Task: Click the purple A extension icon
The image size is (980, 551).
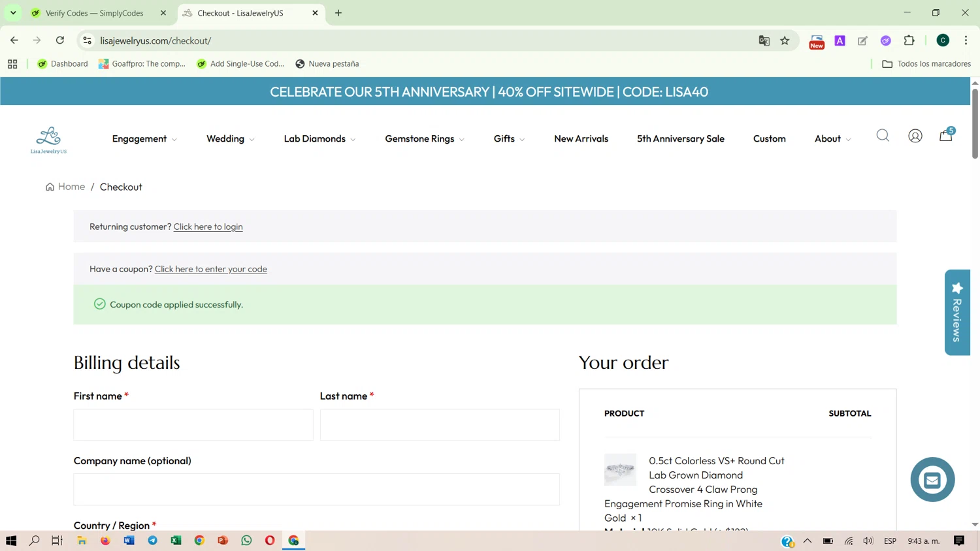Action: click(840, 40)
